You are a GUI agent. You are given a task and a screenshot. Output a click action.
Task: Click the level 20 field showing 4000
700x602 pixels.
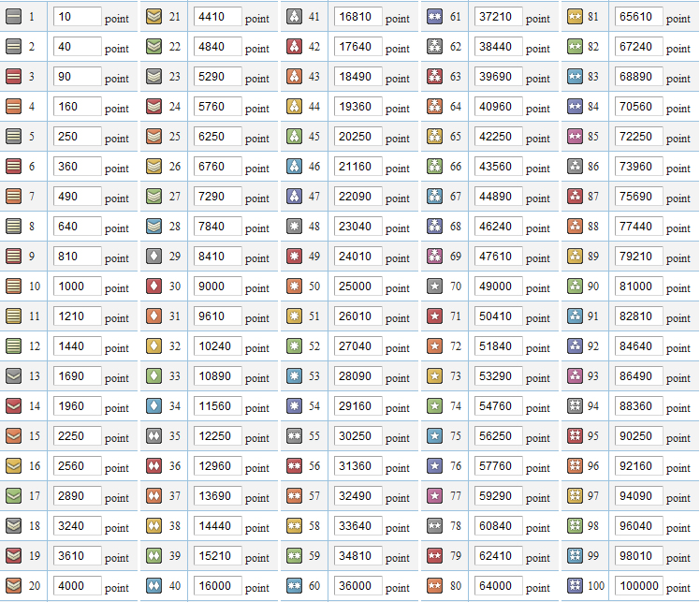click(77, 586)
